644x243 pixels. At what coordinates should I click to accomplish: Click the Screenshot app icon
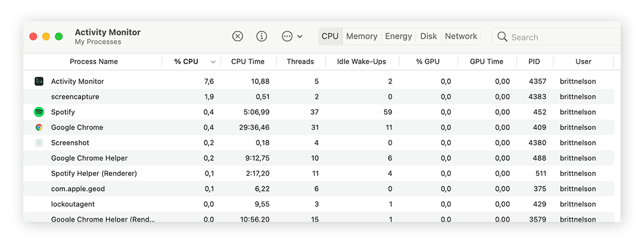pyautogui.click(x=39, y=143)
